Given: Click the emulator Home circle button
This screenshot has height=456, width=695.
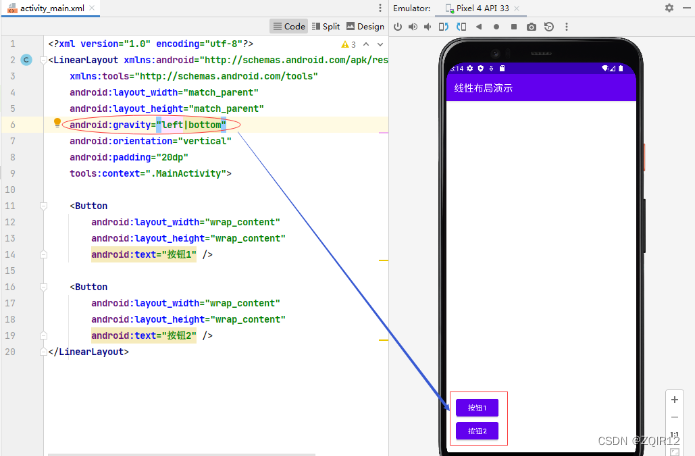Looking at the screenshot, I should (496, 27).
